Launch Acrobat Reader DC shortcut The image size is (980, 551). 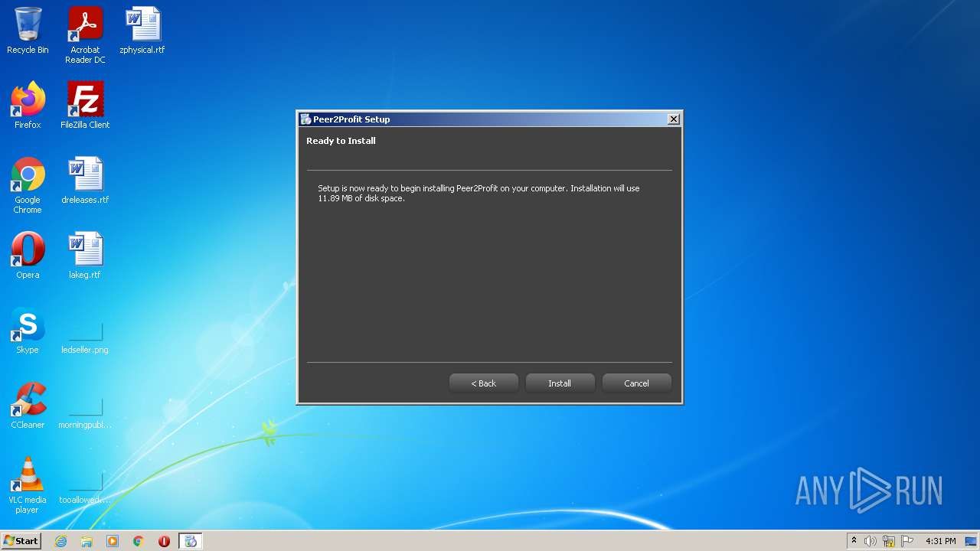click(85, 35)
